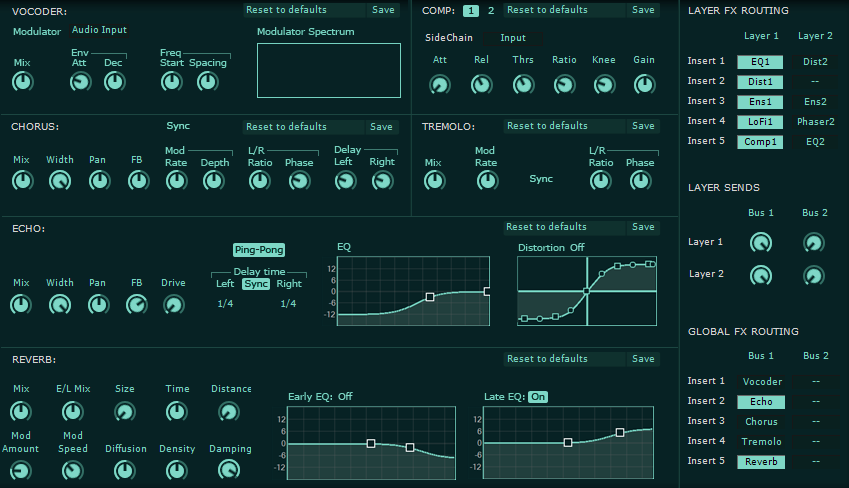Adjust Chorus Mod Depth knob

(x=213, y=181)
